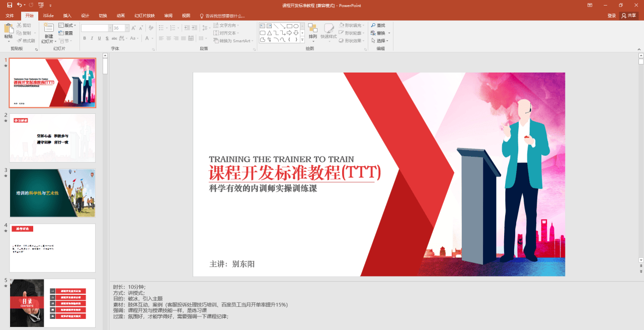Screen dimensions: 644x330
Task: Click the Copy (复制) icon
Action: coord(19,33)
